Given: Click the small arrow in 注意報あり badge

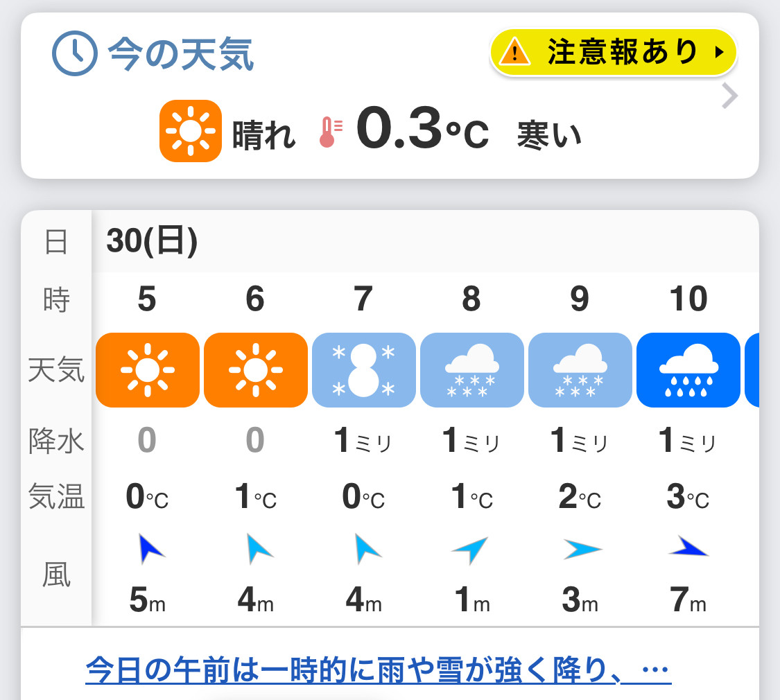Looking at the screenshot, I should (718, 52).
